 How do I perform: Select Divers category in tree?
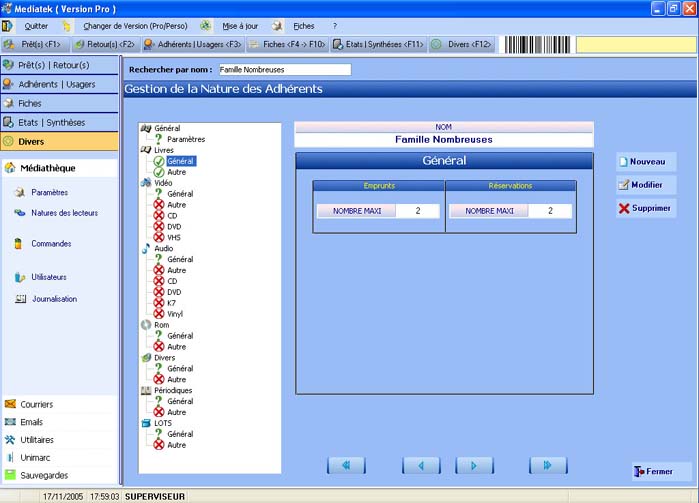[x=164, y=358]
